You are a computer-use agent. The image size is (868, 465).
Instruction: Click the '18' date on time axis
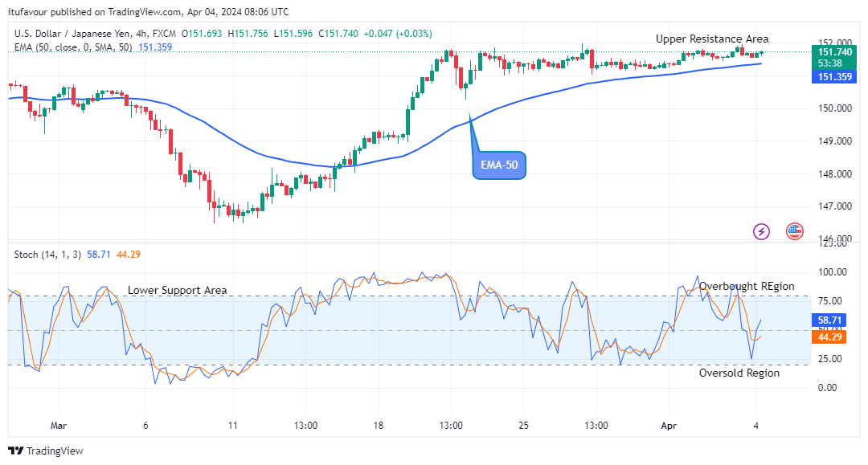click(378, 425)
